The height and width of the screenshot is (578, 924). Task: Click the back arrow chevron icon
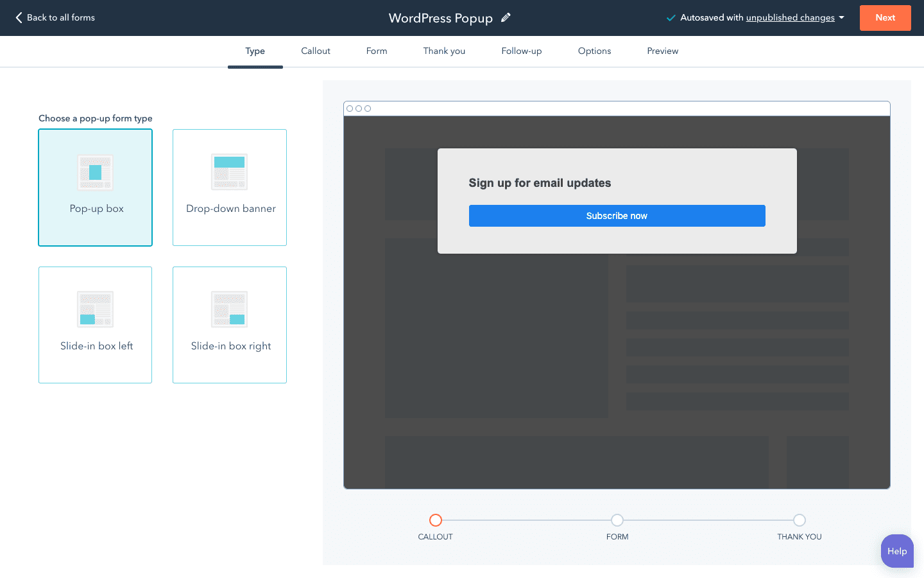point(19,18)
